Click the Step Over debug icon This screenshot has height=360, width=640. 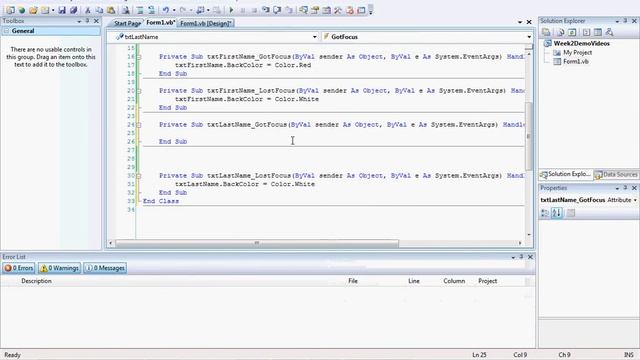tap(277, 10)
